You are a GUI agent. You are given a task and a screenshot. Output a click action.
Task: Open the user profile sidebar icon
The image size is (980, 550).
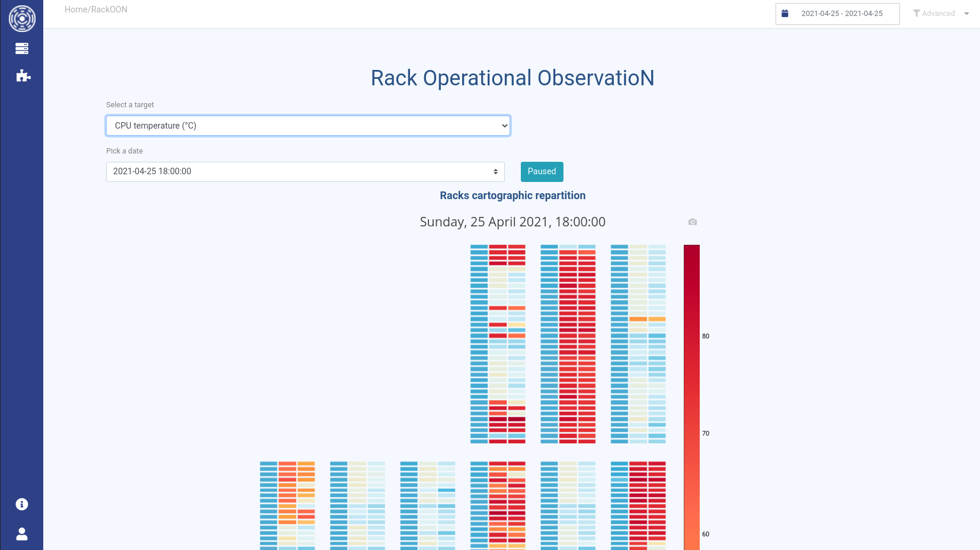coord(22,534)
